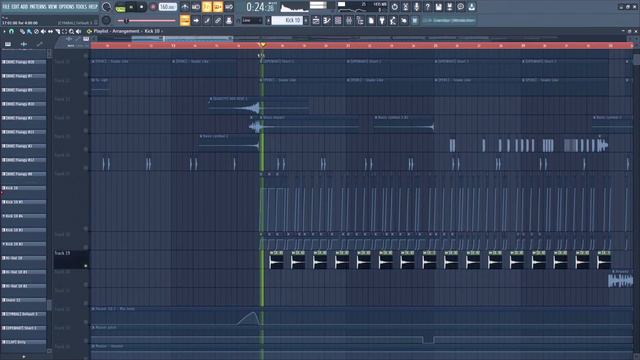This screenshot has width=640, height=360.
Task: Open the OPTIONS menu
Action: coord(67,7)
